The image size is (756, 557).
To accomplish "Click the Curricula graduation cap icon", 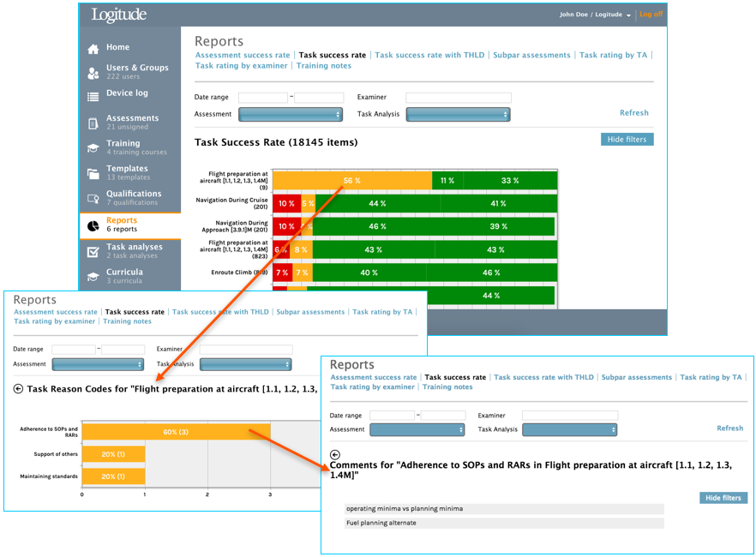I will (x=93, y=276).
